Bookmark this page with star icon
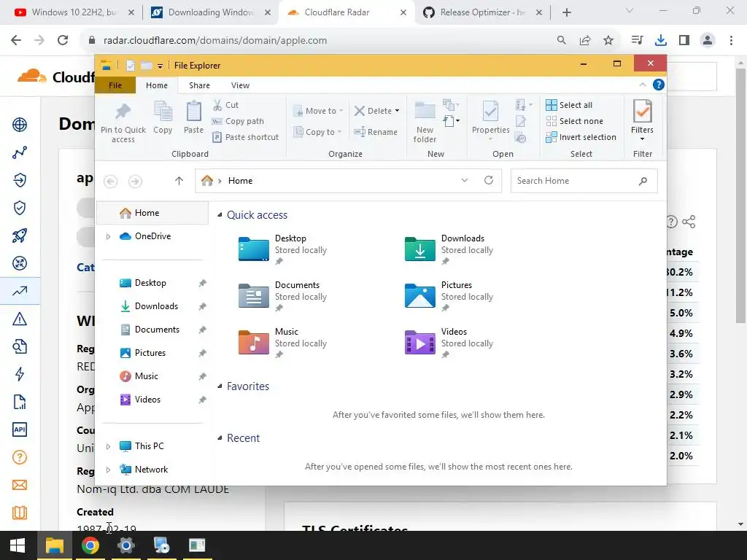The image size is (747, 560). pyautogui.click(x=608, y=41)
